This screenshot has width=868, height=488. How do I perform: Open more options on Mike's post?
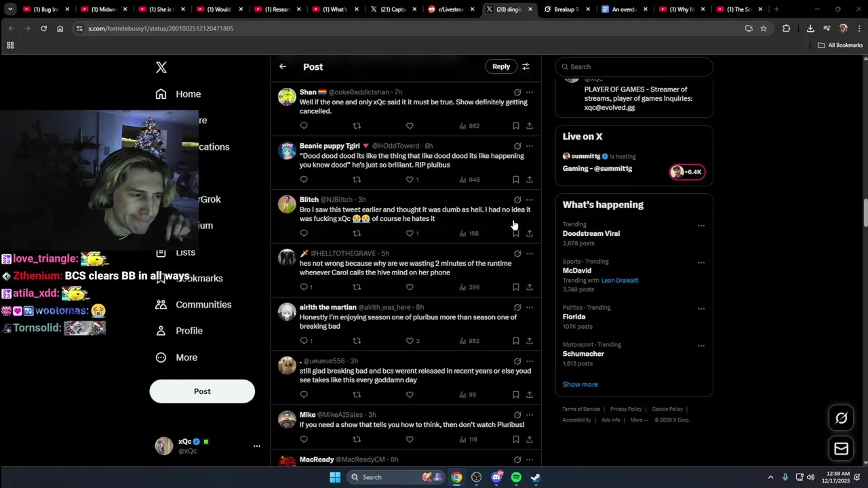pos(530,415)
